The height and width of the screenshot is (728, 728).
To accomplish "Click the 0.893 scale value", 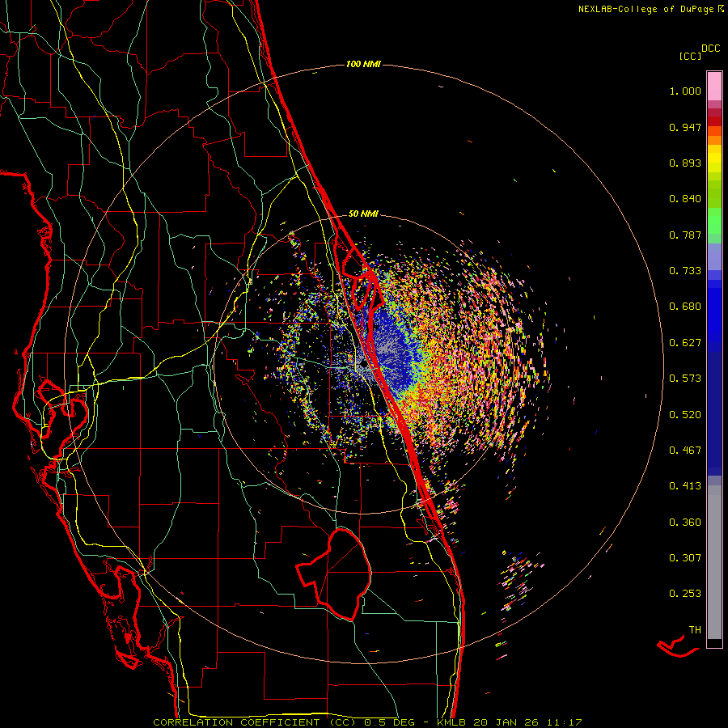I will point(685,163).
